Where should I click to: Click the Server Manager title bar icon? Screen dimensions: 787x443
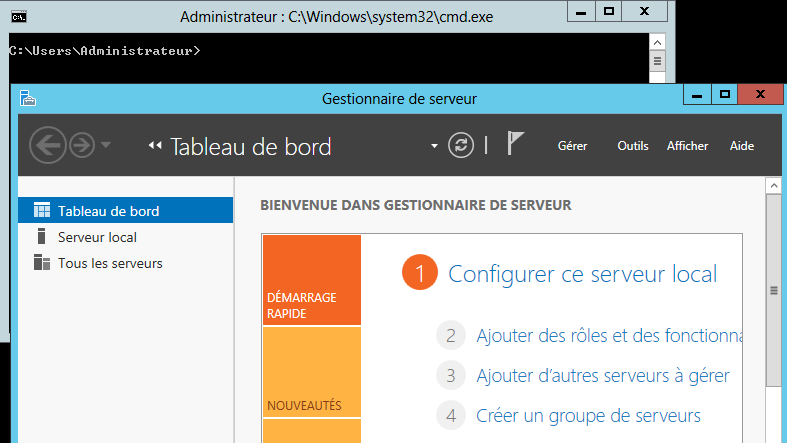[x=28, y=98]
